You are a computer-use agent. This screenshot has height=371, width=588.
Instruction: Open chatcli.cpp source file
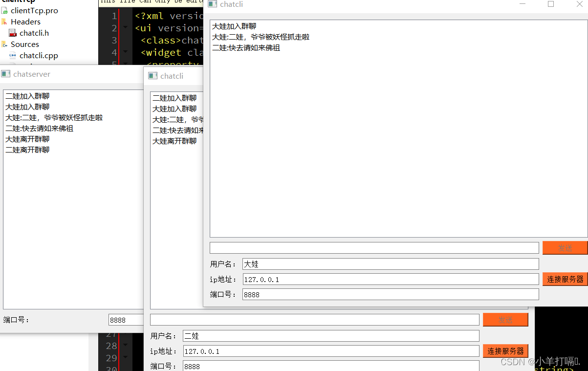(39, 55)
